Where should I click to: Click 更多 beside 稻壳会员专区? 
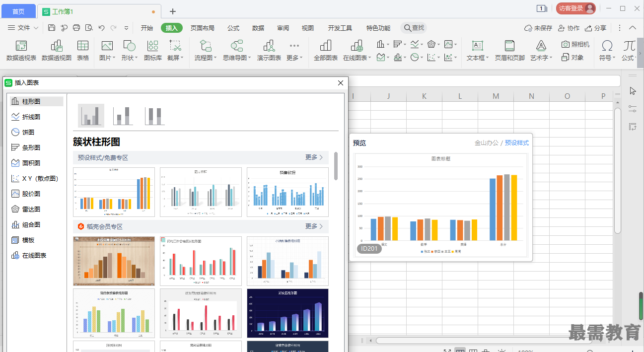[x=314, y=226]
